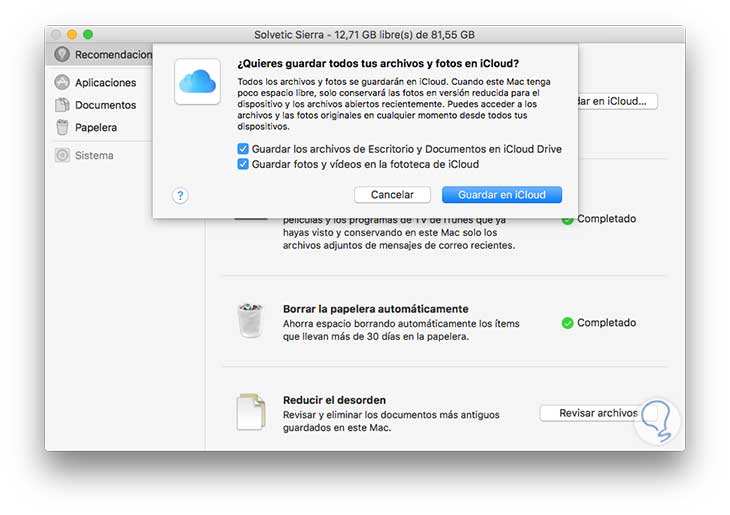Click the Borrar la papelera automáticamente heading

[x=376, y=309]
